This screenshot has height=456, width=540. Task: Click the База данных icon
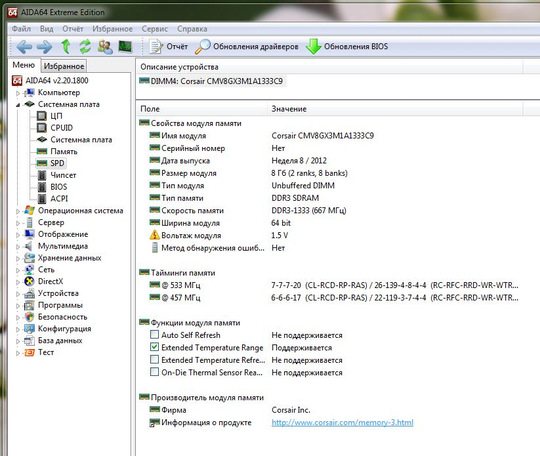29,341
